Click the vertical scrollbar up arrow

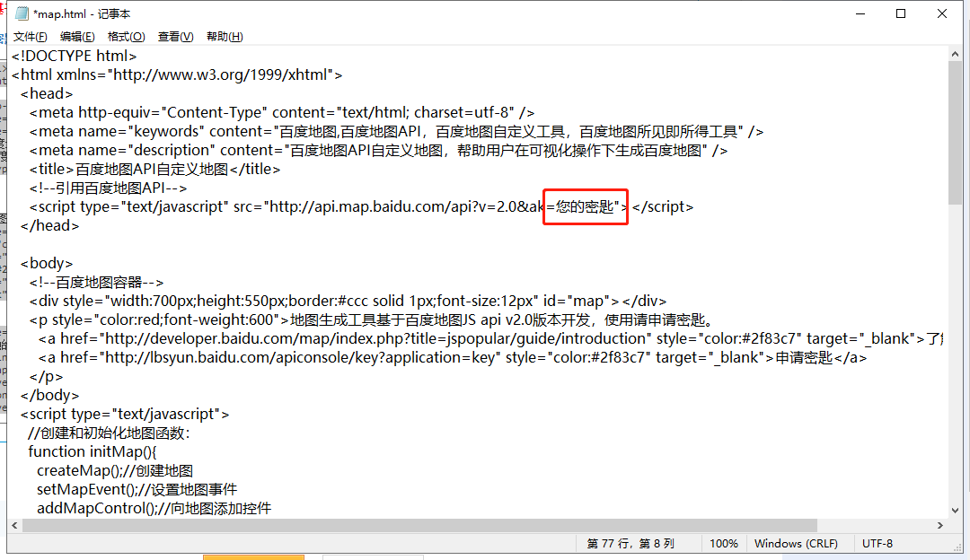[x=955, y=55]
